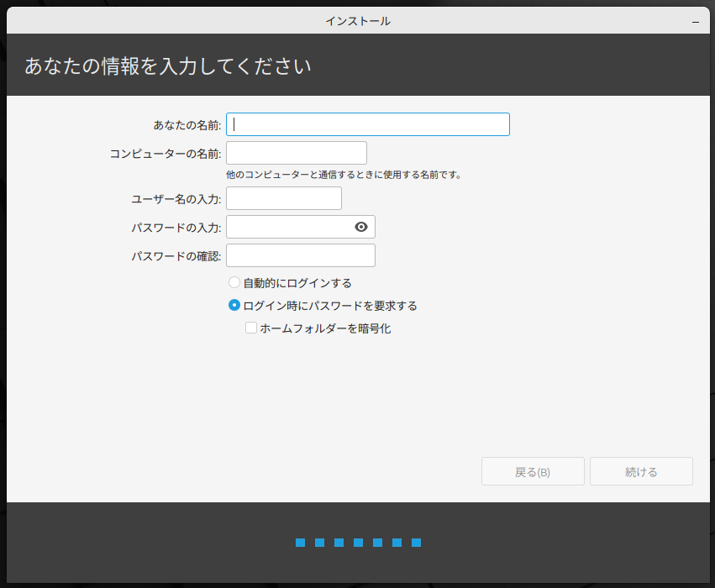Enable the ホームフォルダーを暗号化 checkbox

click(251, 328)
